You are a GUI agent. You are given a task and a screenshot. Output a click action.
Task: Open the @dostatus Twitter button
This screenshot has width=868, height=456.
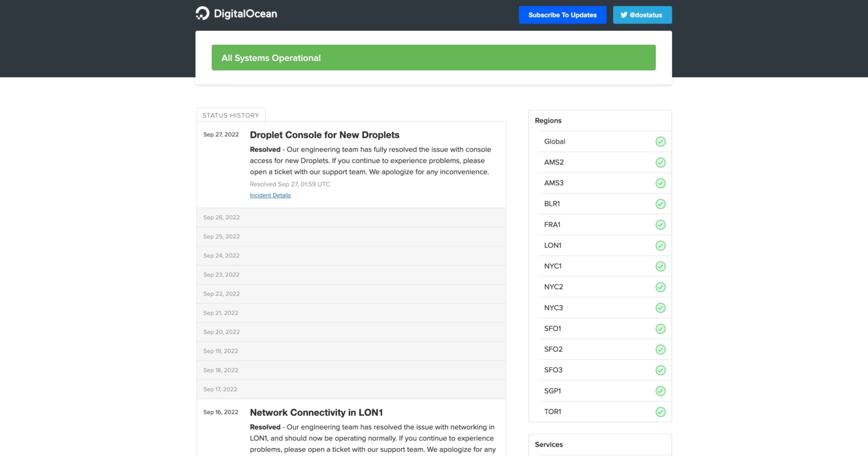pos(643,15)
